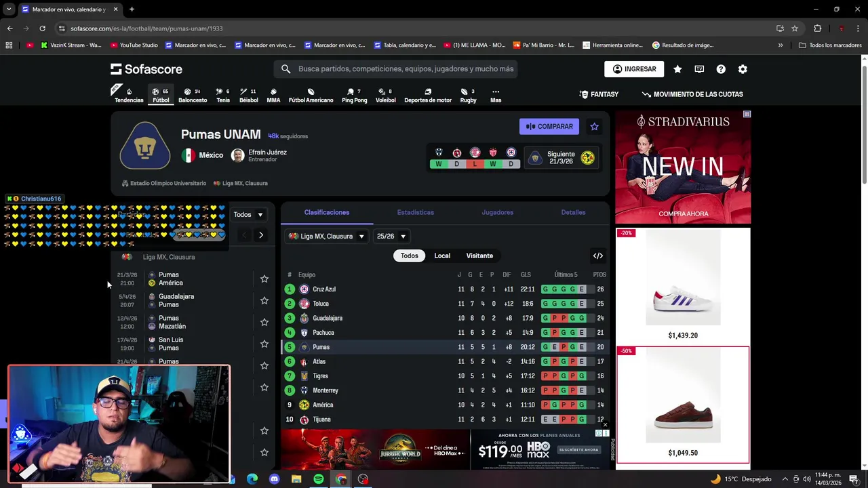Favorite the San Luis vs Pumas match
The height and width of the screenshot is (488, 868).
click(x=264, y=344)
